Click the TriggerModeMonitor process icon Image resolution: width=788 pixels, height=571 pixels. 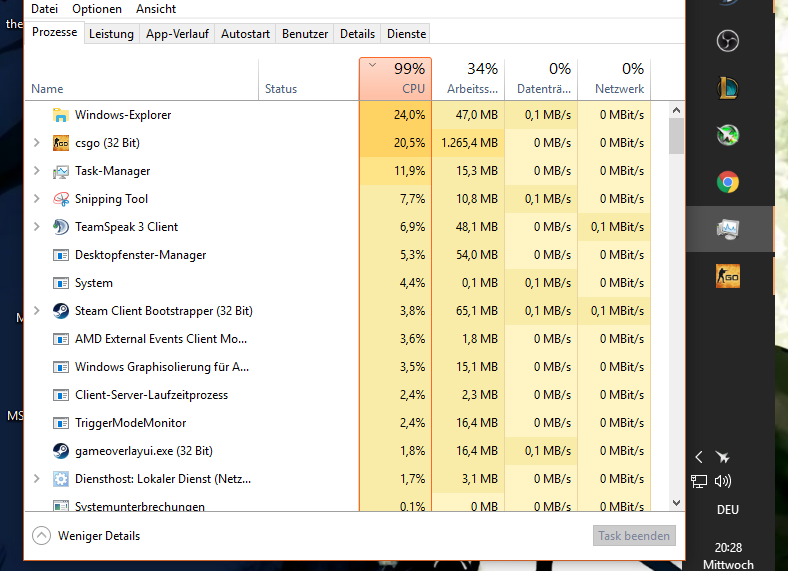[61, 423]
